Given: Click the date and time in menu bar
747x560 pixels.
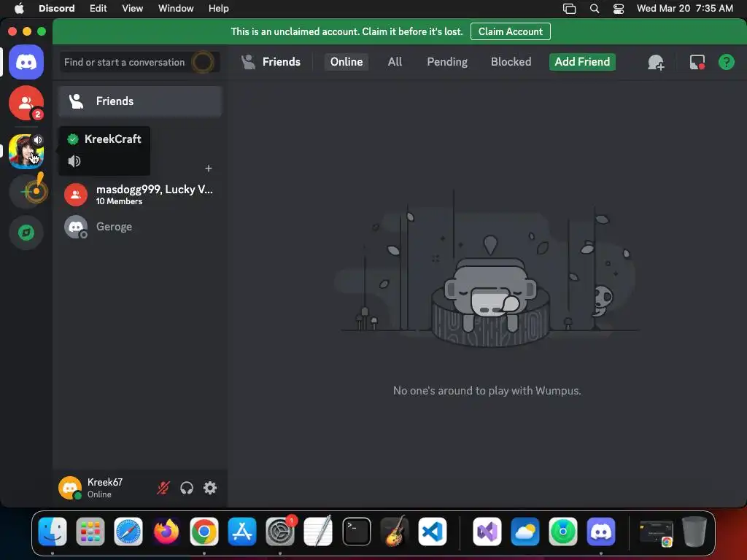Looking at the screenshot, I should tap(684, 9).
